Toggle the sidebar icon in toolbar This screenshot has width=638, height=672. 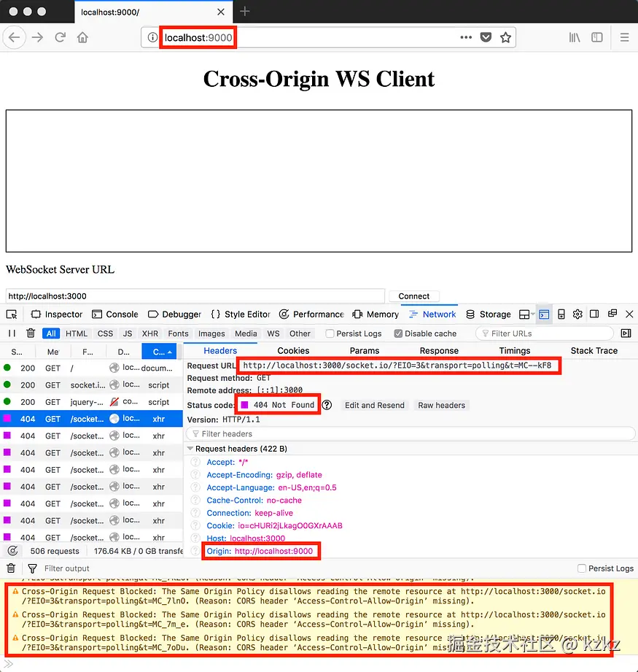point(597,37)
